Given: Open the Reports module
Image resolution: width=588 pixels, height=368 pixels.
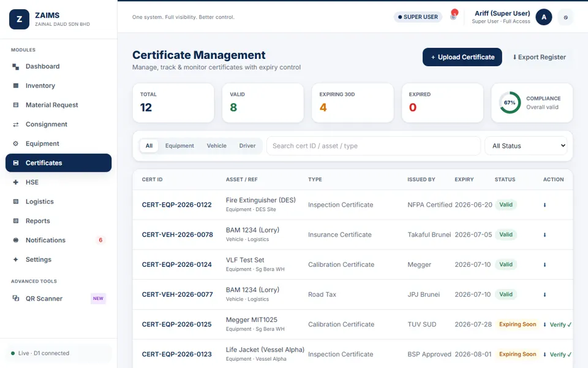Looking at the screenshot, I should 59,221.
